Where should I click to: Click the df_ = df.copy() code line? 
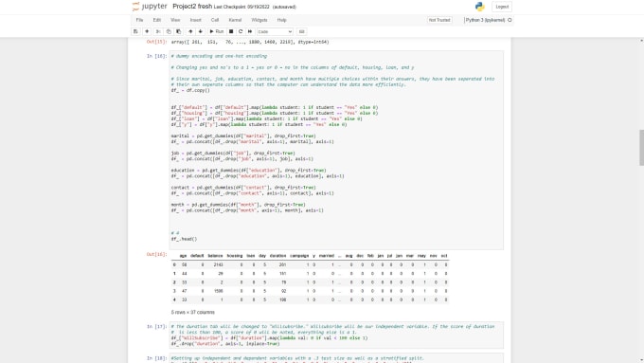tap(190, 90)
